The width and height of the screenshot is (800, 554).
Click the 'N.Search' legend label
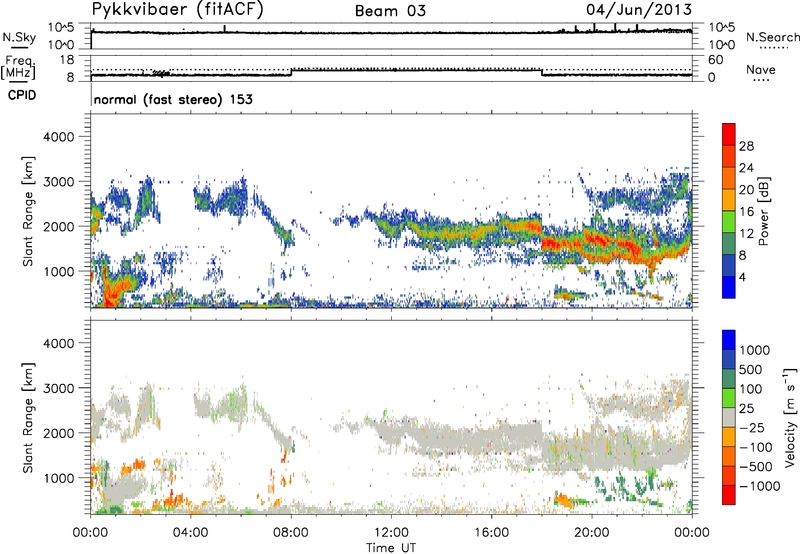click(772, 37)
